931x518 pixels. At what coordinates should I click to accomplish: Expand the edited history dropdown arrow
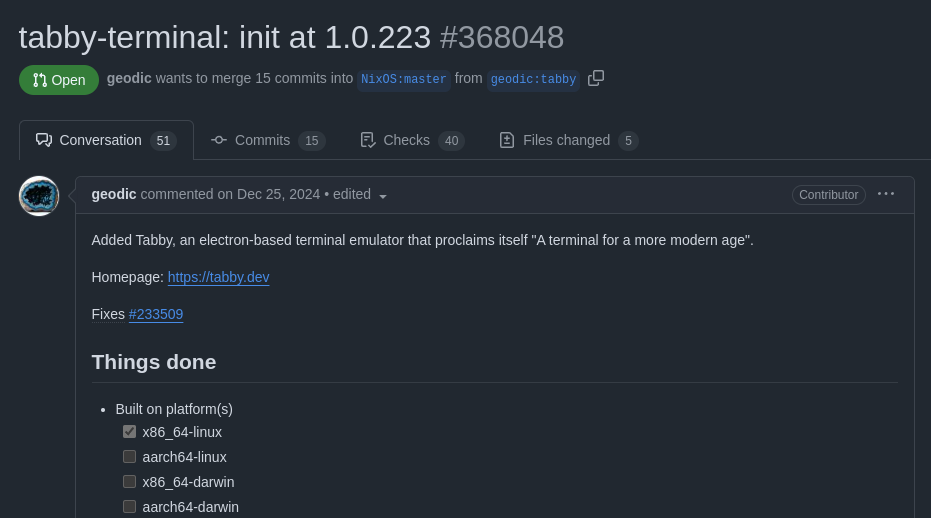pyautogui.click(x=383, y=197)
